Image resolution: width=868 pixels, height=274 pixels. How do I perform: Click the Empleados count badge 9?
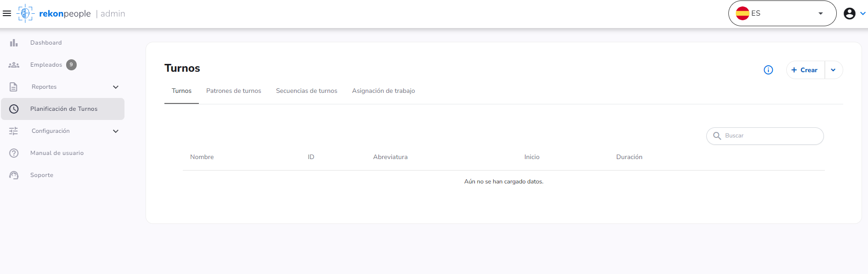point(71,65)
